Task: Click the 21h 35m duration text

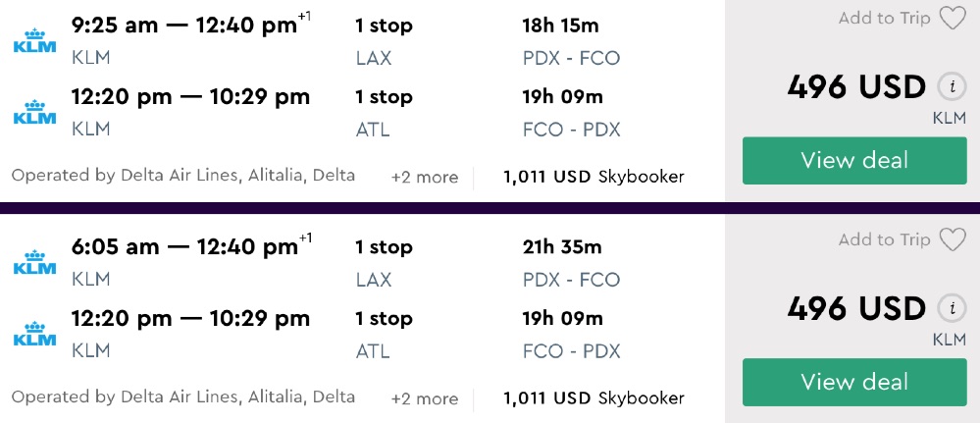Action: click(x=562, y=247)
